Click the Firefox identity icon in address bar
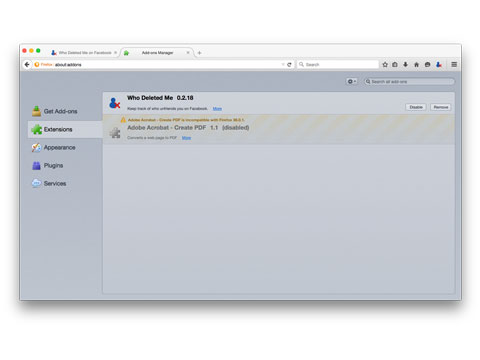This screenshot has height=360, width=480. (37, 64)
